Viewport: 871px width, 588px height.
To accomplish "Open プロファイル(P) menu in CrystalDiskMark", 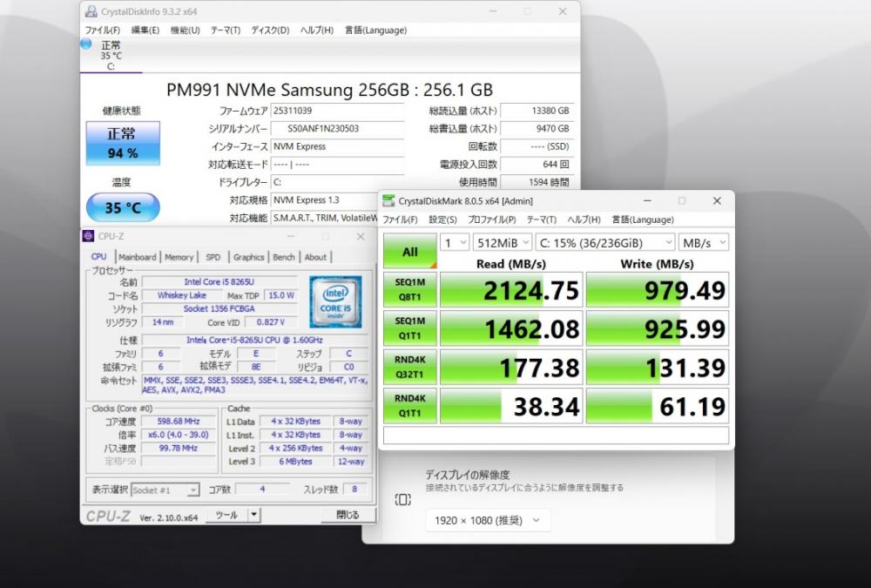I will pos(491,220).
